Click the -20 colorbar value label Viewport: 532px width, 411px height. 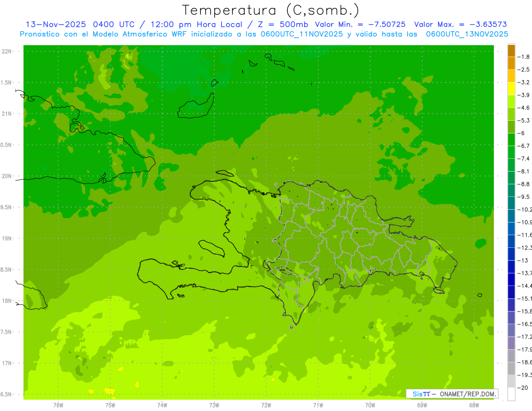522,388
